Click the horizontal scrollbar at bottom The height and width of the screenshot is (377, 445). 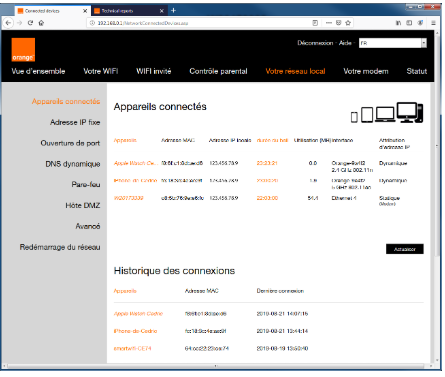click(216, 366)
